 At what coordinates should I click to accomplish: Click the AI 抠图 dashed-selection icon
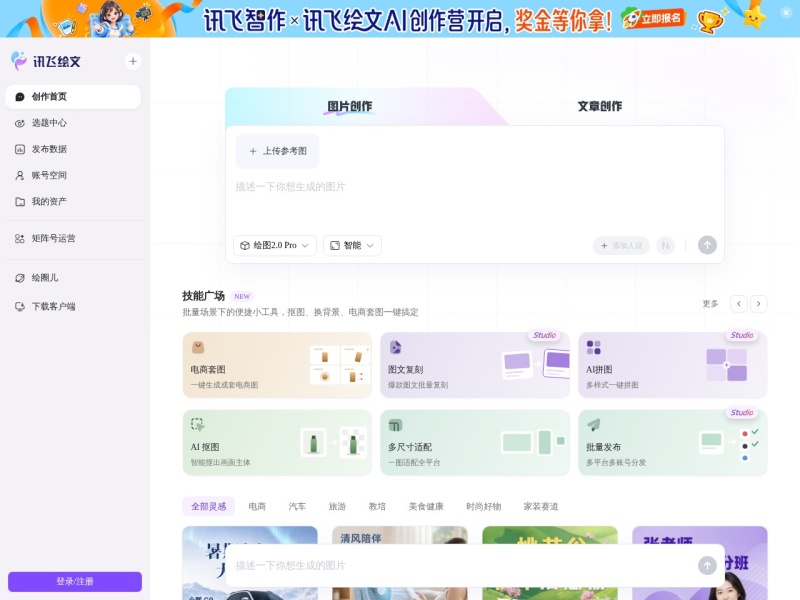(x=197, y=424)
